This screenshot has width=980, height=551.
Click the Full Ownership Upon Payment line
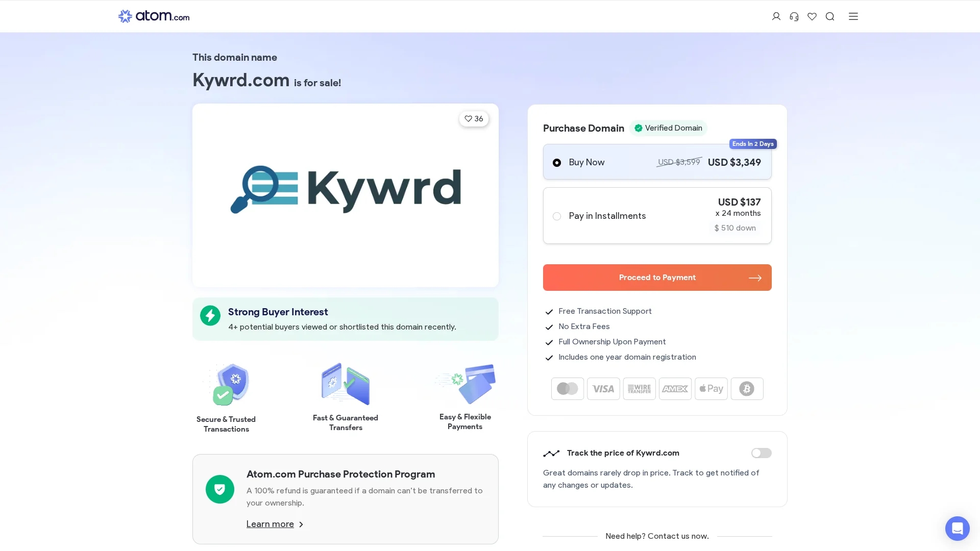612,342
